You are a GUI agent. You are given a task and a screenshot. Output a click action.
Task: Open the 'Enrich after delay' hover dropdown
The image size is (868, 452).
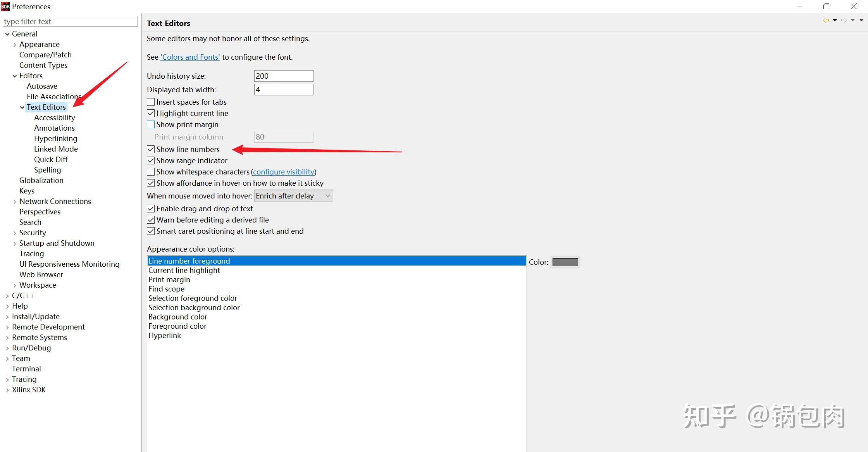pos(293,196)
